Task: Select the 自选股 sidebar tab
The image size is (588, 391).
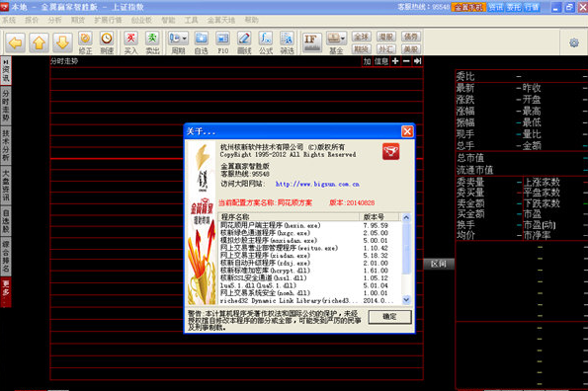Action: coord(6,221)
